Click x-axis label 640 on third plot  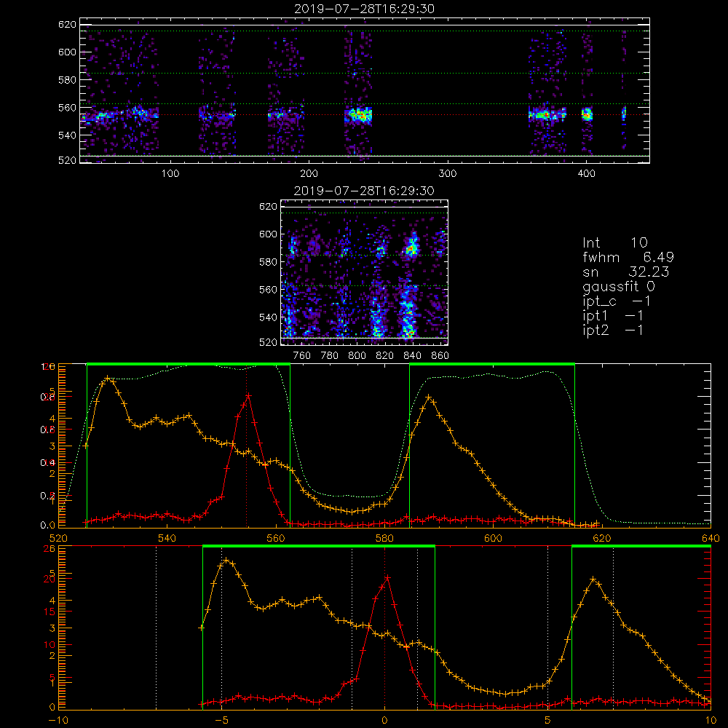tap(711, 538)
